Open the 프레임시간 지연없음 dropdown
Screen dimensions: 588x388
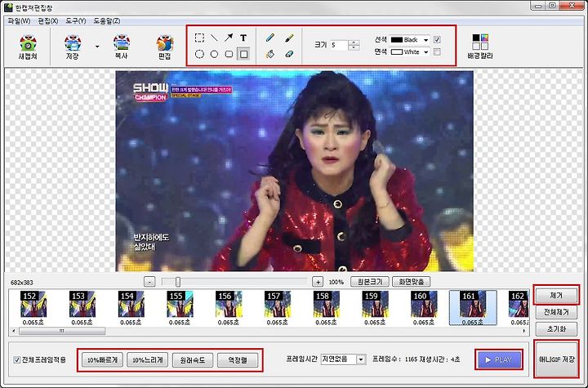(343, 359)
